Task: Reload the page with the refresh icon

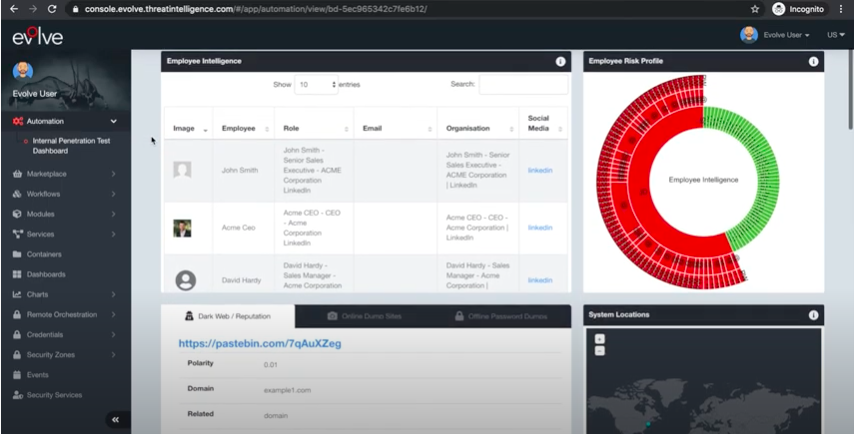Action: pos(52,9)
